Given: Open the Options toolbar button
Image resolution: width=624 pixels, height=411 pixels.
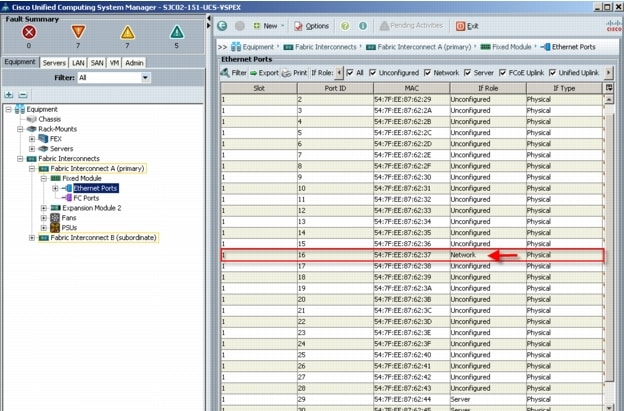Looking at the screenshot, I should tap(312, 26).
